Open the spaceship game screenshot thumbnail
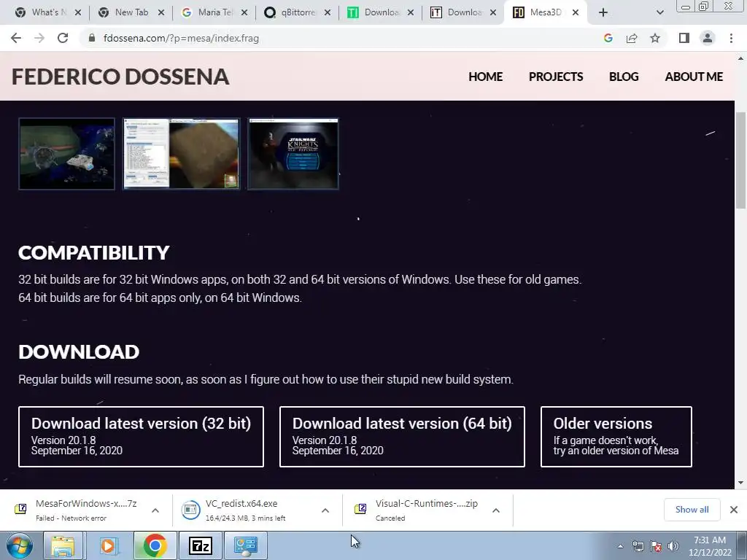The image size is (747, 560). click(x=66, y=154)
